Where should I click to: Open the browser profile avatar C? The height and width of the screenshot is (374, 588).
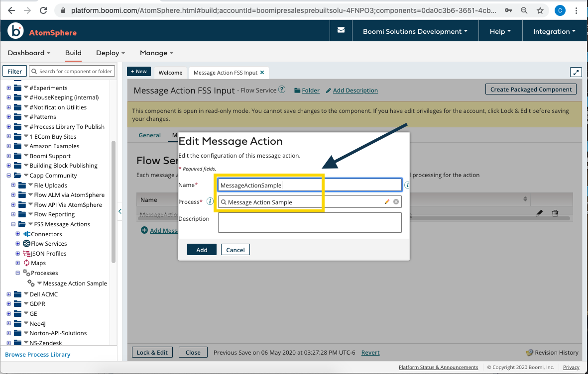pos(560,10)
